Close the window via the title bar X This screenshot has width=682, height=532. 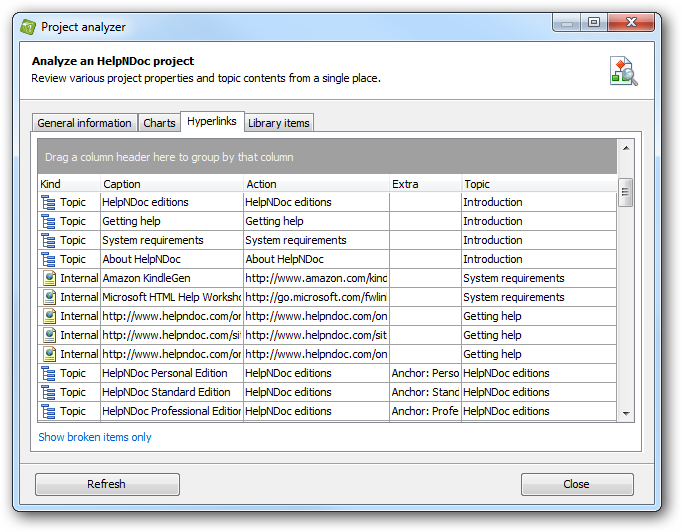point(631,22)
